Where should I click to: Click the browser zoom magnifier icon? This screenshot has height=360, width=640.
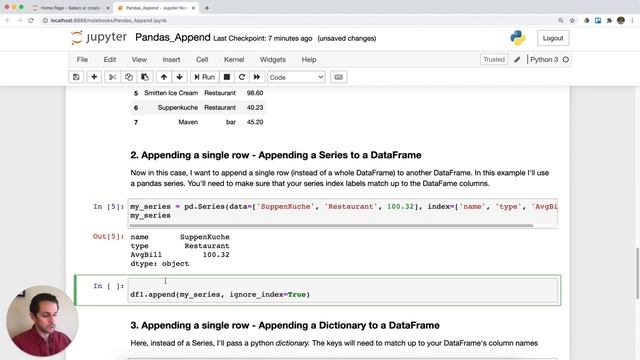pos(561,20)
